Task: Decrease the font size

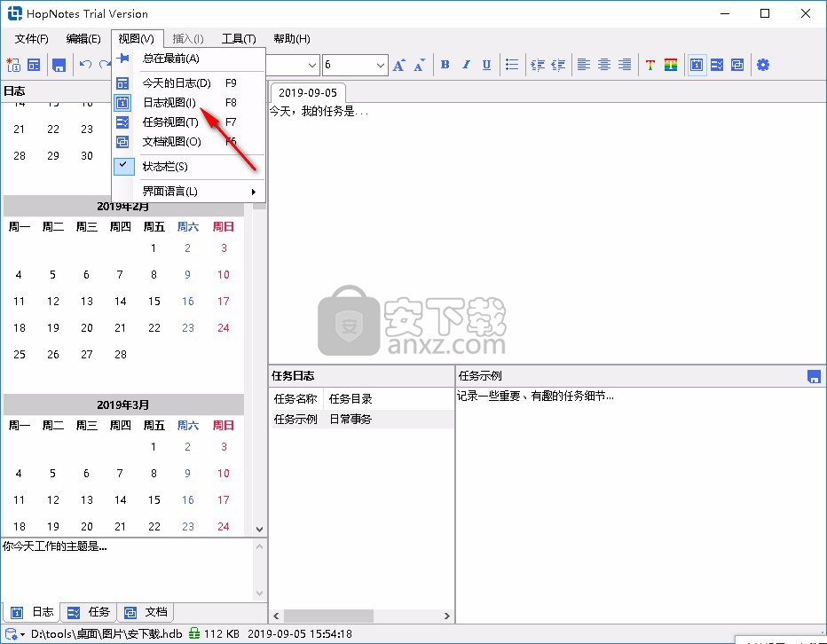Action: pos(419,65)
